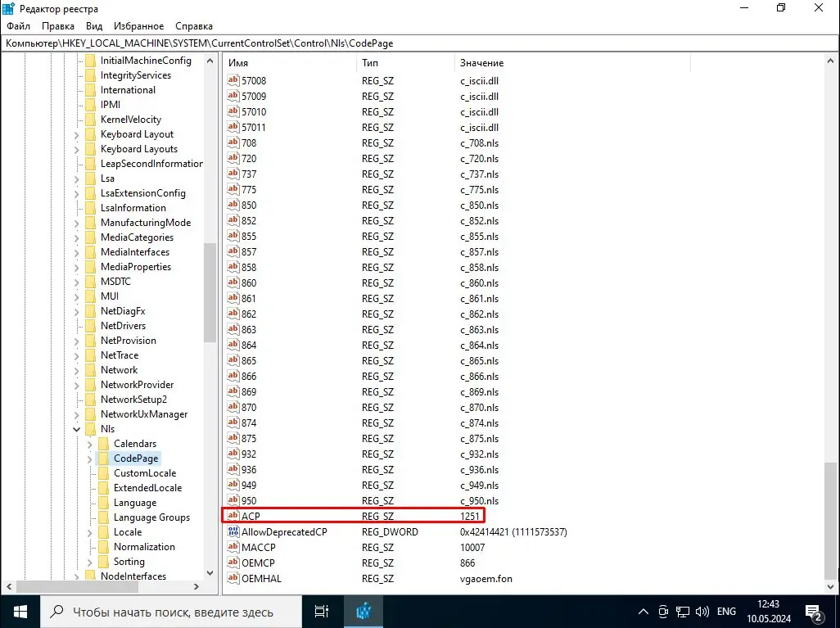Select the Registry Editor icon on the taskbar

(364, 611)
